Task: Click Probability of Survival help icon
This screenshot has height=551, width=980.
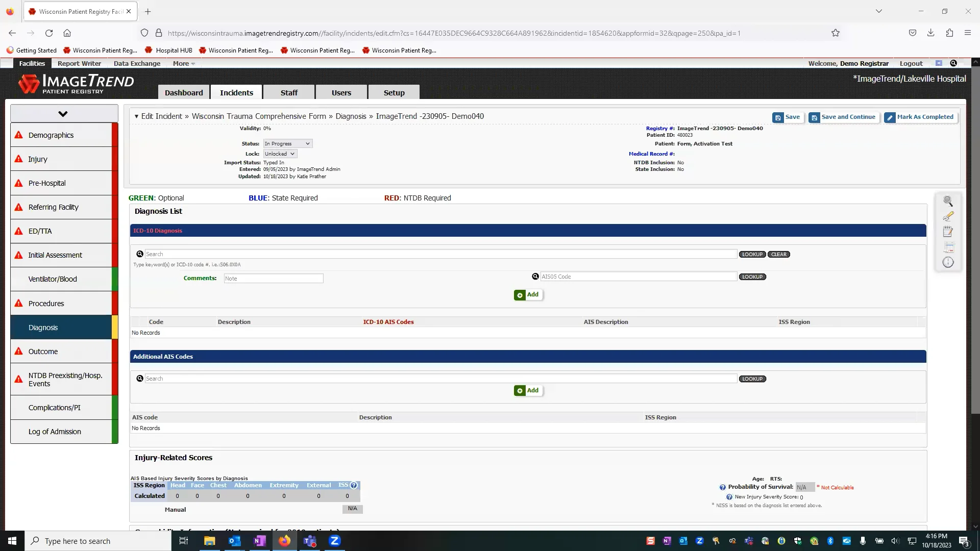Action: tap(722, 487)
